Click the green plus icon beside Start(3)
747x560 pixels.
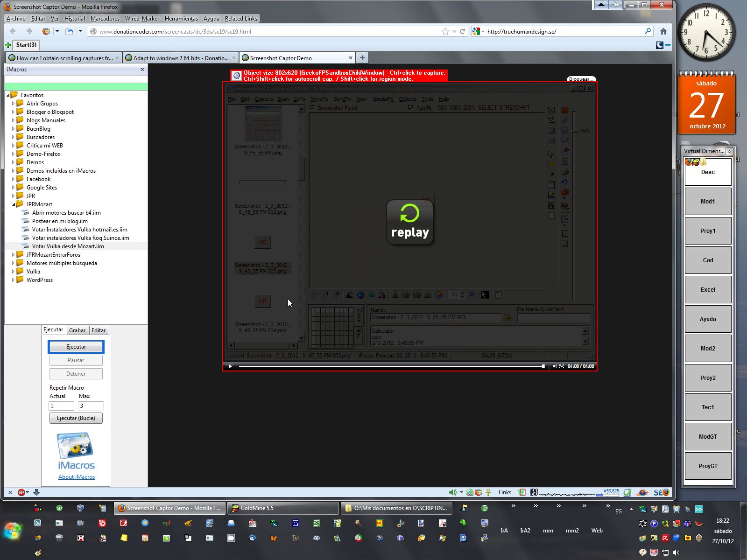[x=8, y=45]
